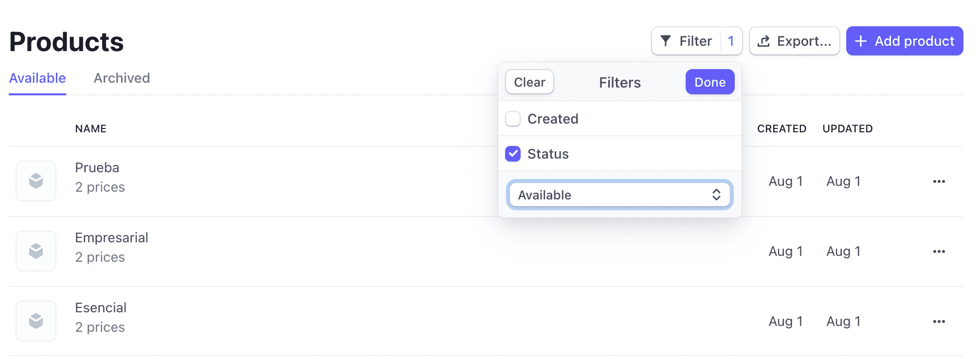Open the overflow menu for Esencial
The height and width of the screenshot is (359, 980).
[939, 321]
